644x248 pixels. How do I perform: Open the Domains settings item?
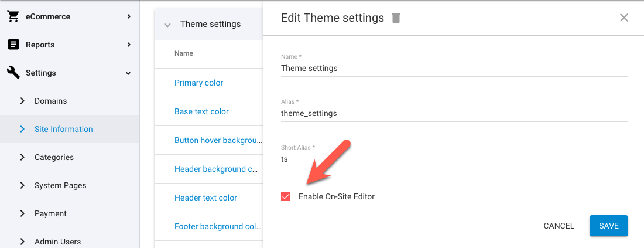(x=50, y=101)
